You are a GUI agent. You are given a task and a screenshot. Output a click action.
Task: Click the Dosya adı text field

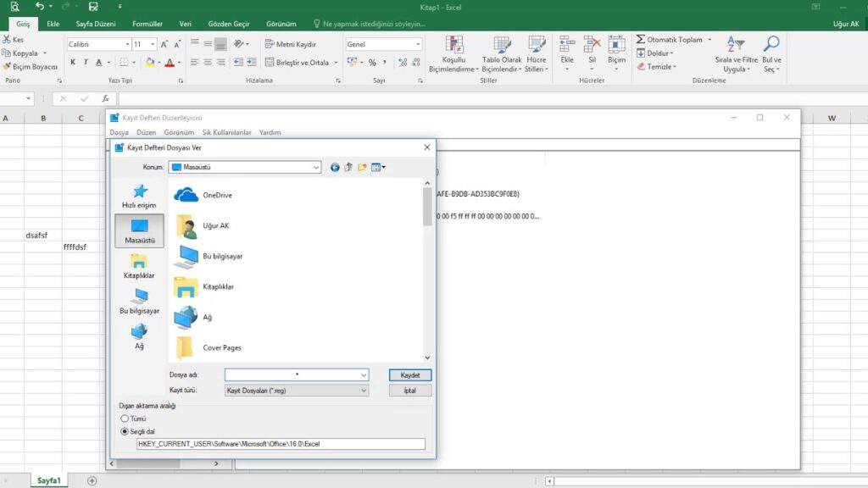[292, 374]
